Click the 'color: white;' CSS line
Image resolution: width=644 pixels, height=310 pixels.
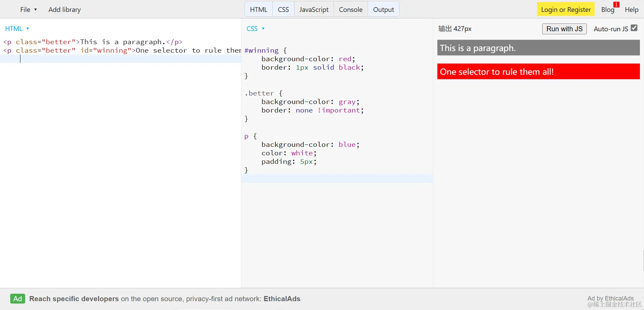pyautogui.click(x=289, y=153)
